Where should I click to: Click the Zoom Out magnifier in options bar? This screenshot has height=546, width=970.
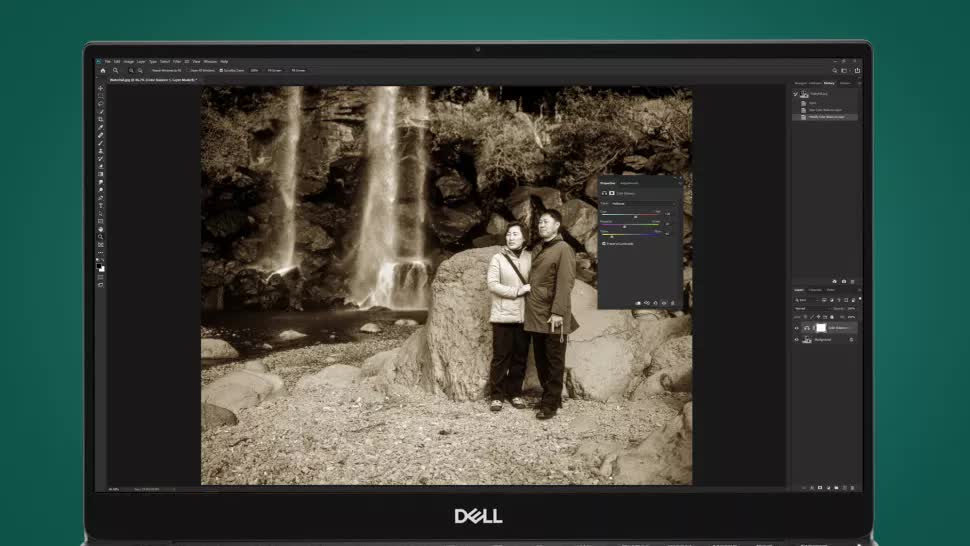(140, 70)
